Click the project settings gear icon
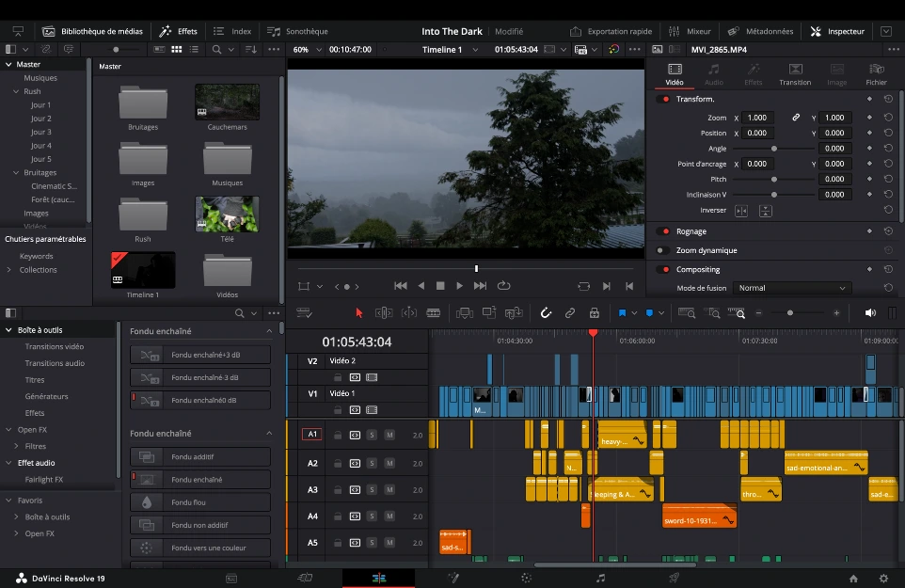The height and width of the screenshot is (588, 905). [x=883, y=579]
